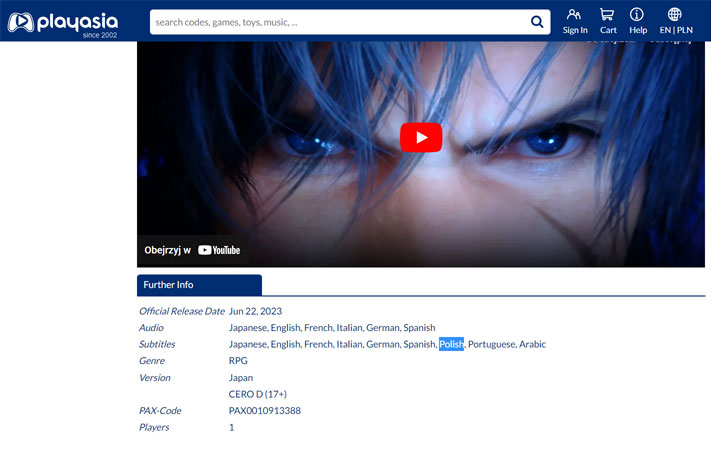Click the PAX-Code value PAX0010913388
This screenshot has height=450, width=720.
265,411
